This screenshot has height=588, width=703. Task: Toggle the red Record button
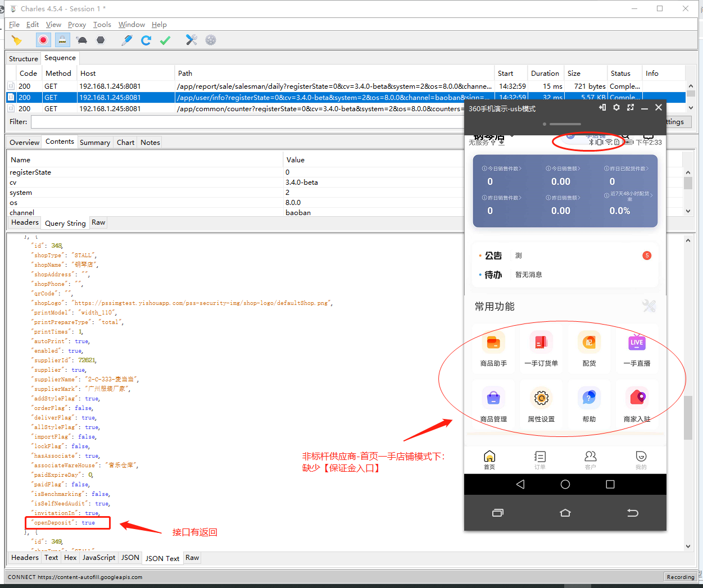43,40
